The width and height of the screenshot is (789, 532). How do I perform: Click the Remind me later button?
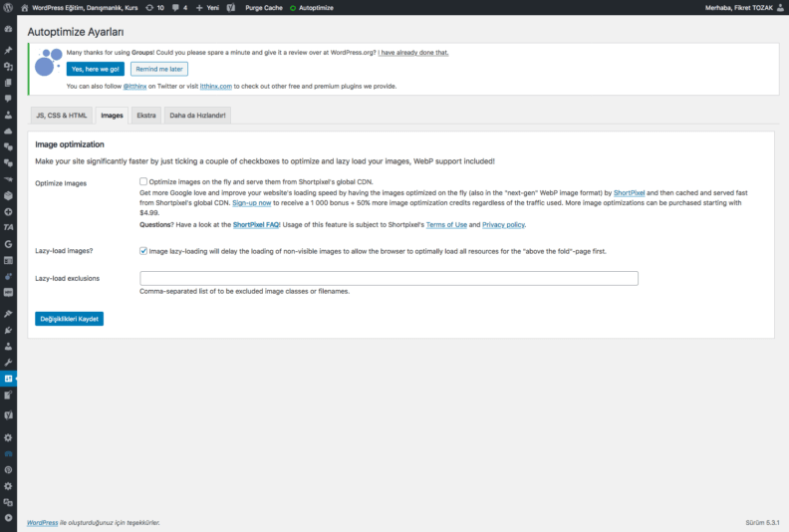159,69
